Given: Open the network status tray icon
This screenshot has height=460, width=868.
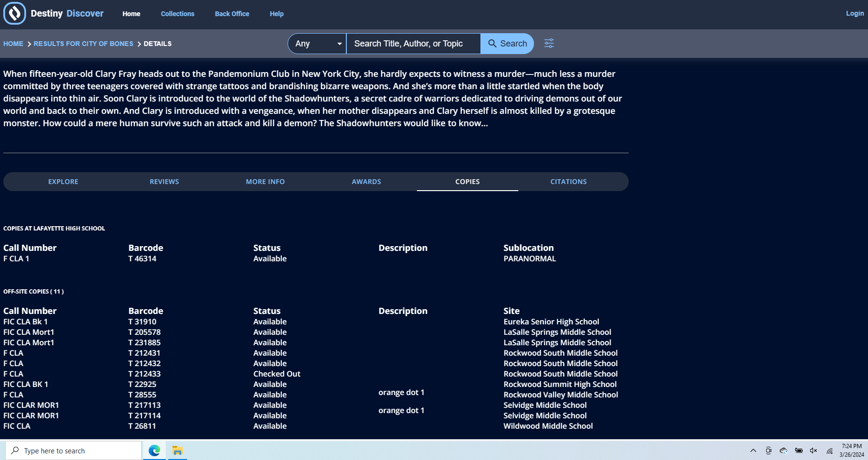Looking at the screenshot, I should coord(830,451).
